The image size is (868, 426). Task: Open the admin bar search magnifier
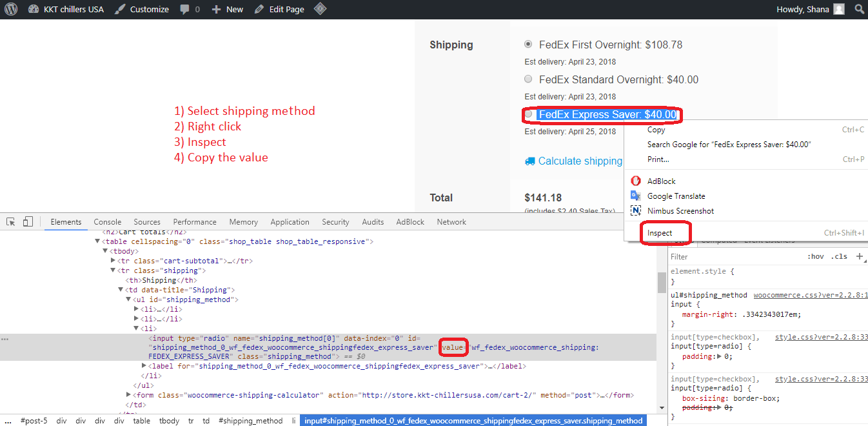tap(859, 9)
